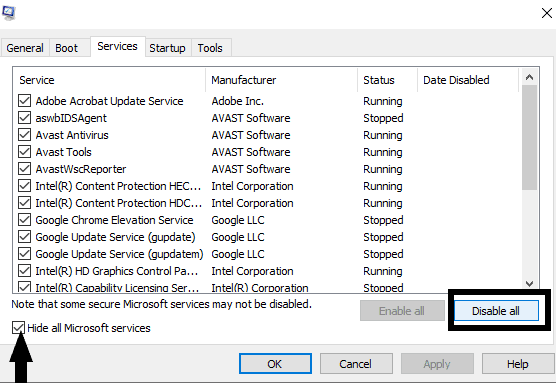Open Help for this dialog
Viewport: 556px width, 383px height.
[x=518, y=364]
